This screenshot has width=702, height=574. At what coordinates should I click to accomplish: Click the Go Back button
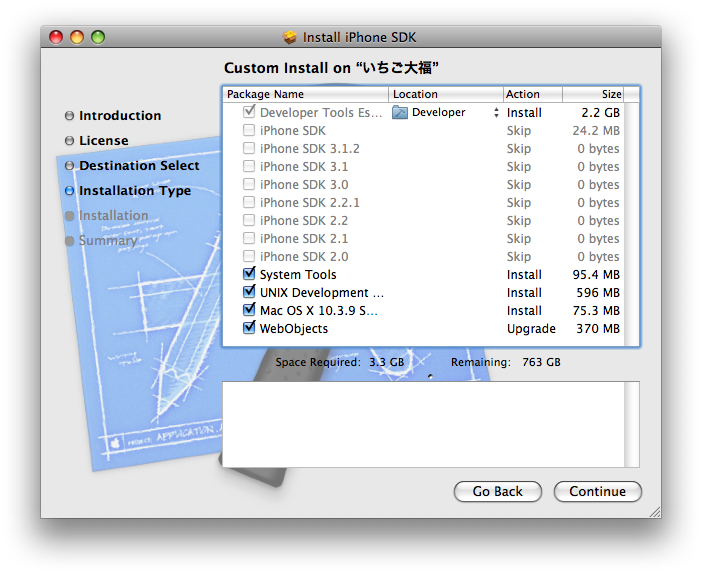point(497,491)
